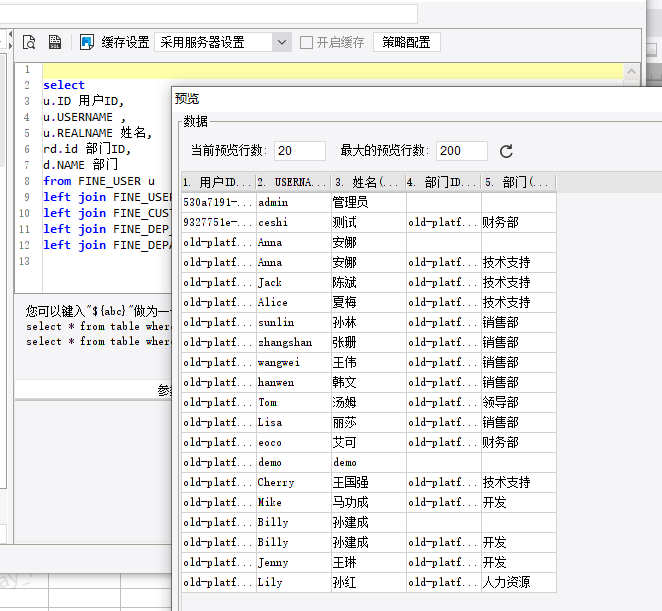
Task: Select the 领导部 department cell
Action: click(x=518, y=402)
